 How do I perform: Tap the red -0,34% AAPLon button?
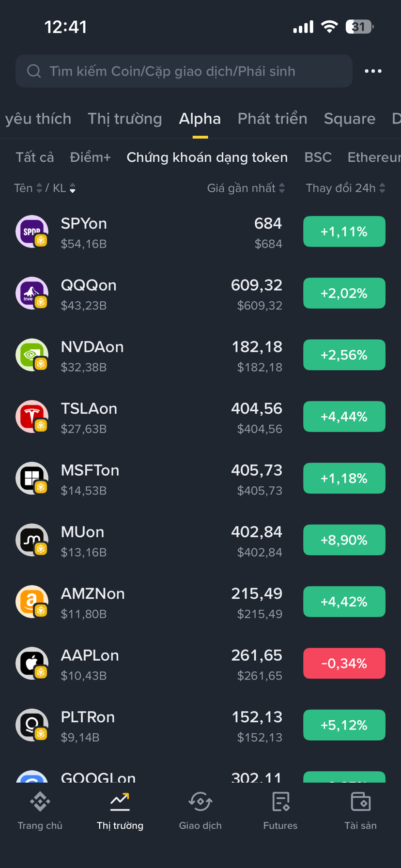pyautogui.click(x=344, y=663)
